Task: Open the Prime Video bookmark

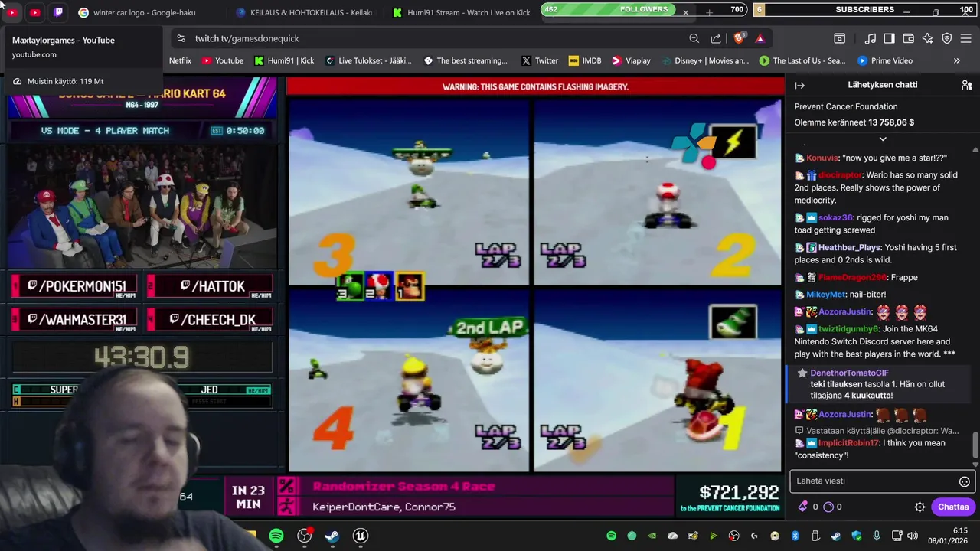Action: tap(885, 60)
